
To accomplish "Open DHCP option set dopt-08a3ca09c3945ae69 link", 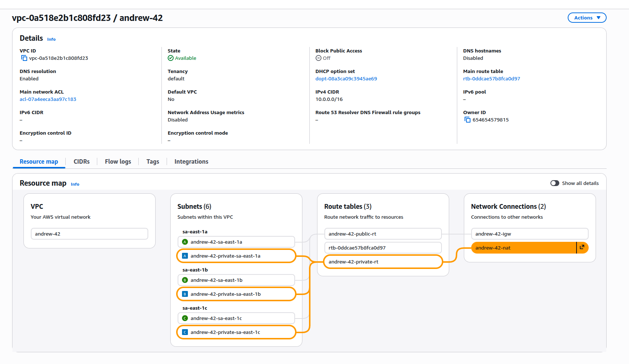I will tap(346, 79).
